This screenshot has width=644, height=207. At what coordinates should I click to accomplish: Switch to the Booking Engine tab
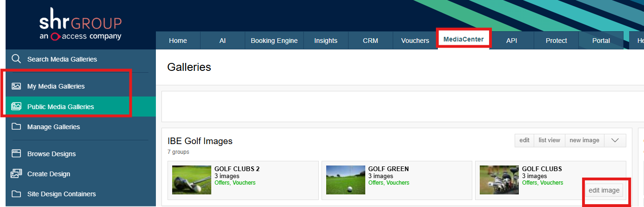[x=274, y=41]
